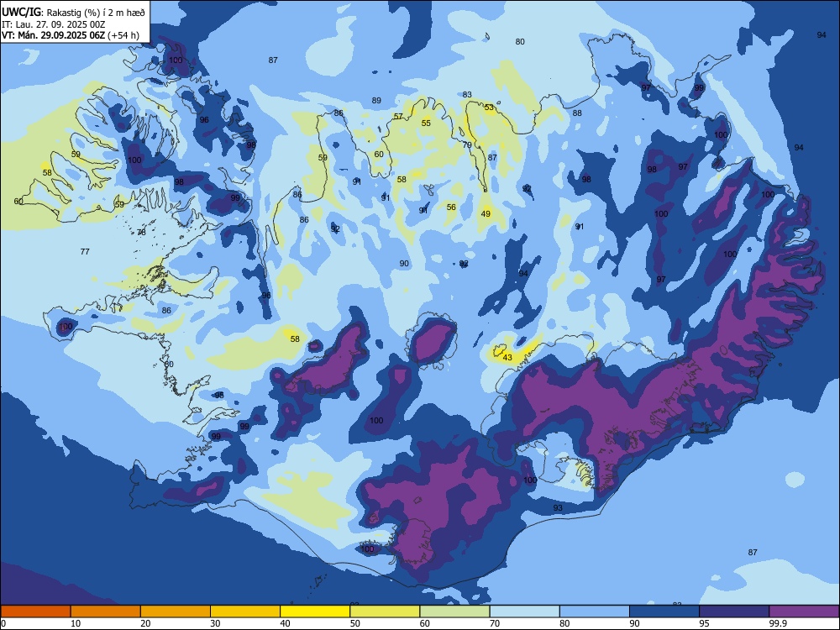This screenshot has width=840, height=630.
Task: Choose the pale blue 70–80 legend swatch
Action: tap(524, 612)
